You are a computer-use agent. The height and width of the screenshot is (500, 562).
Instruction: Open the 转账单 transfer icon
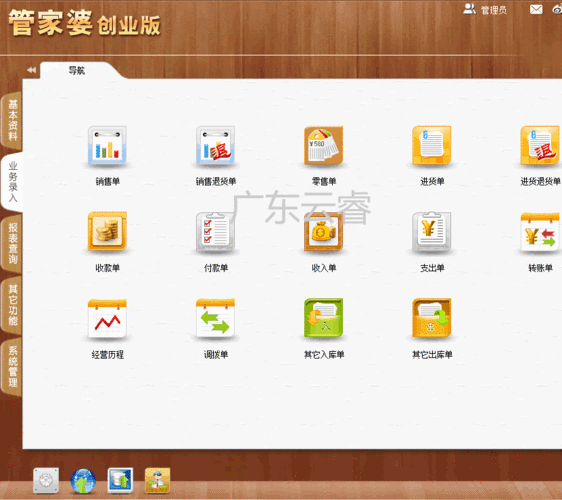pyautogui.click(x=540, y=232)
